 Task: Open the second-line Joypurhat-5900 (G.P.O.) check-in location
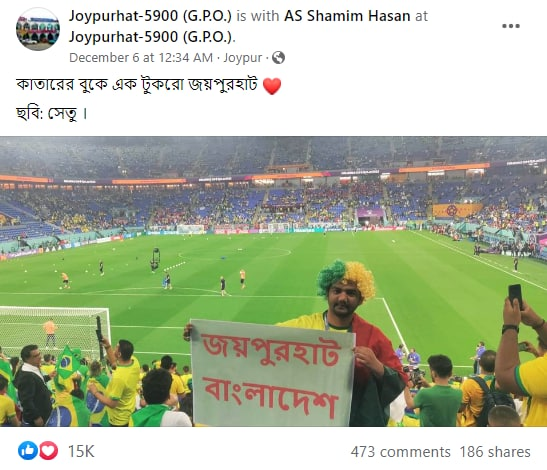[x=150, y=37]
